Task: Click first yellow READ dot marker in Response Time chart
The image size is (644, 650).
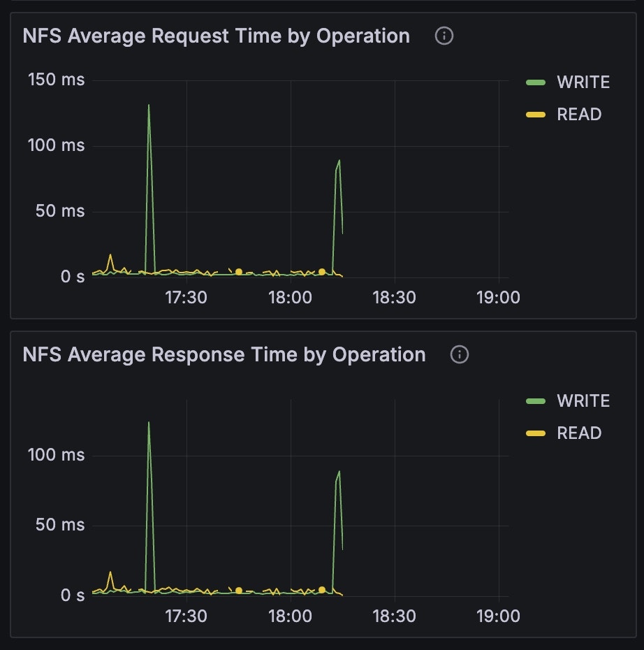Action: coord(239,591)
